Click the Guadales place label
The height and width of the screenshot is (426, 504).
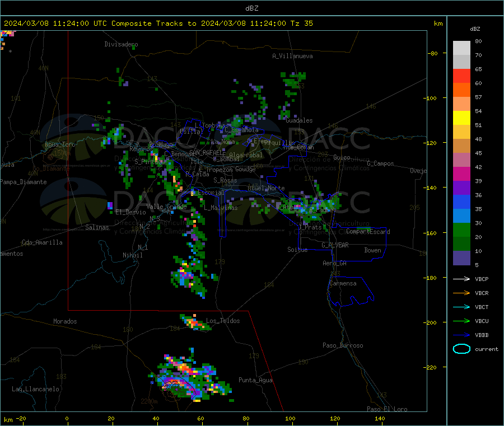click(x=299, y=120)
